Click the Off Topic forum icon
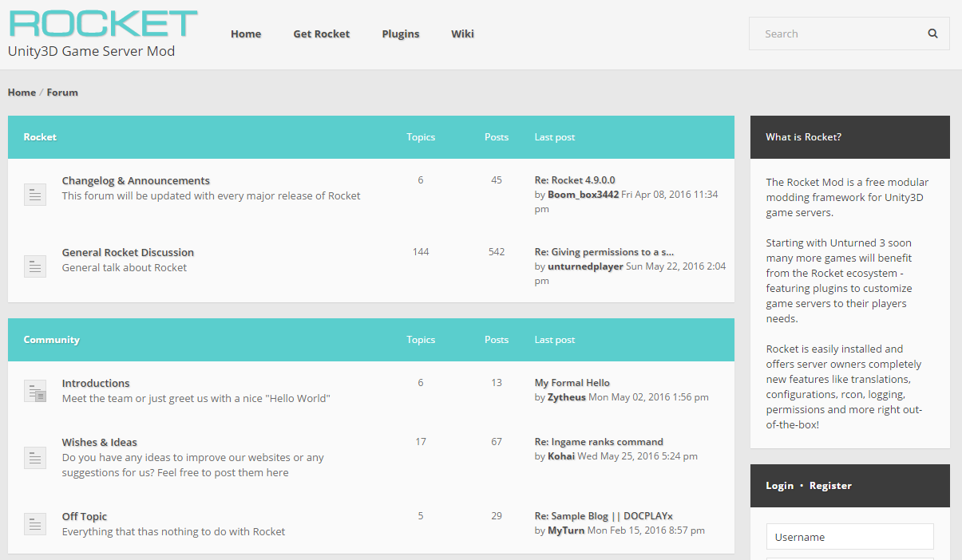 point(35,524)
